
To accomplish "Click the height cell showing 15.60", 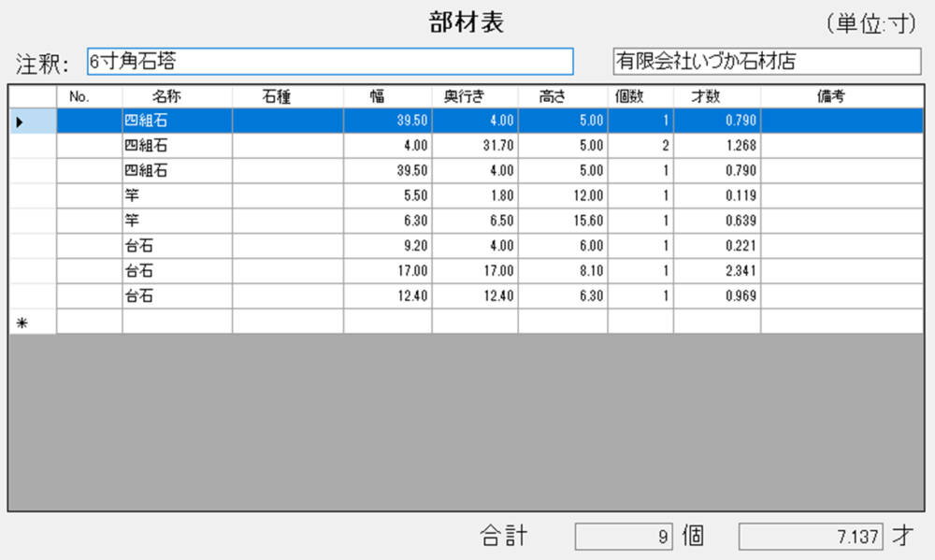I will (562, 222).
